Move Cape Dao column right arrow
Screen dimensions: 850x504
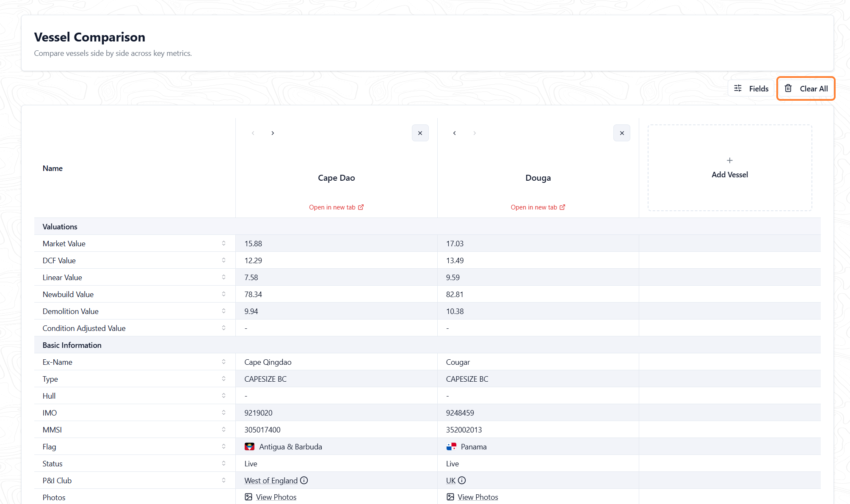[273, 133]
